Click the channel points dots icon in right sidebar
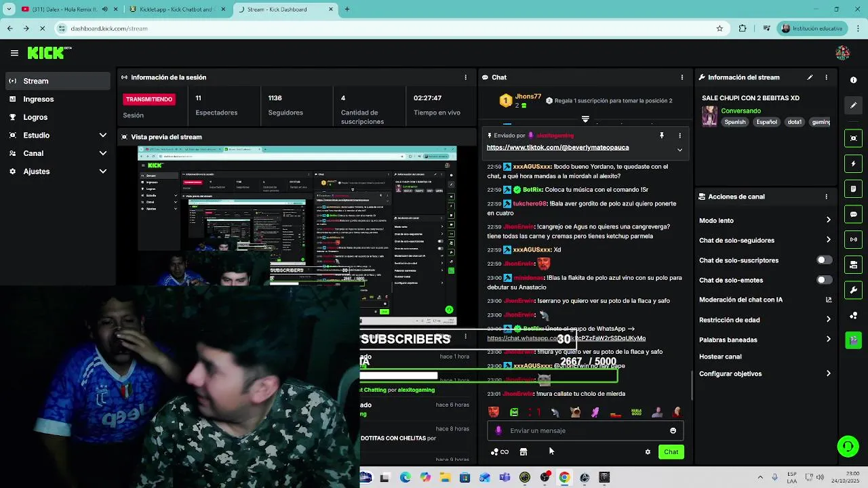Image resolution: width=868 pixels, height=488 pixels. (853, 315)
